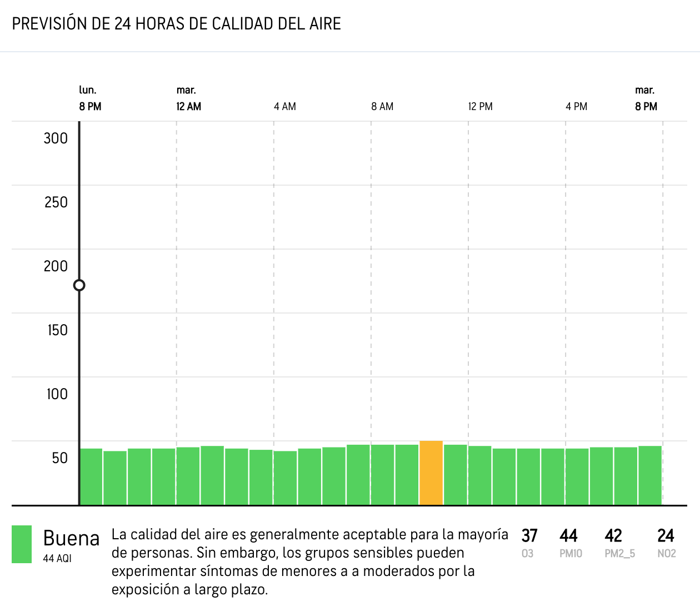Click the 8 AM time label
Image resolution: width=700 pixels, height=616 pixels.
[382, 106]
